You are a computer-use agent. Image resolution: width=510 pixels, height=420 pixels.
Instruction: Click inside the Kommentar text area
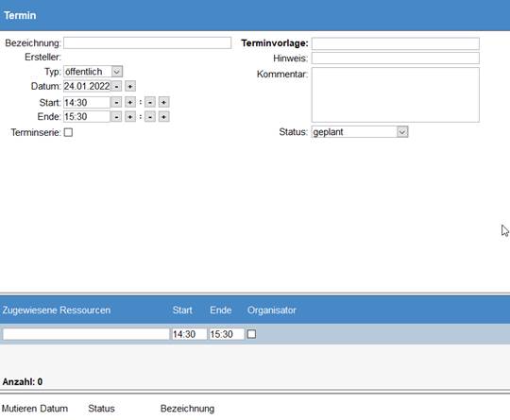click(396, 95)
